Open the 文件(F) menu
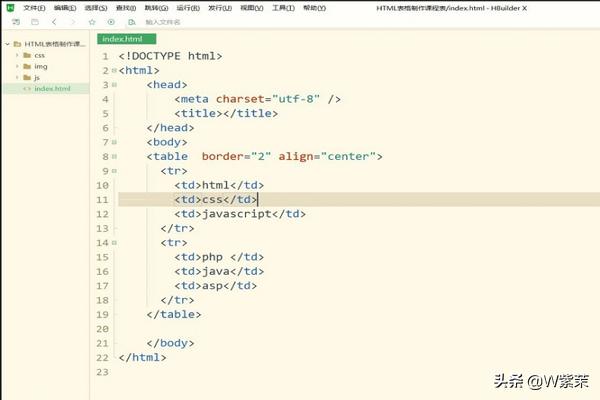The image size is (600, 400). point(34,7)
